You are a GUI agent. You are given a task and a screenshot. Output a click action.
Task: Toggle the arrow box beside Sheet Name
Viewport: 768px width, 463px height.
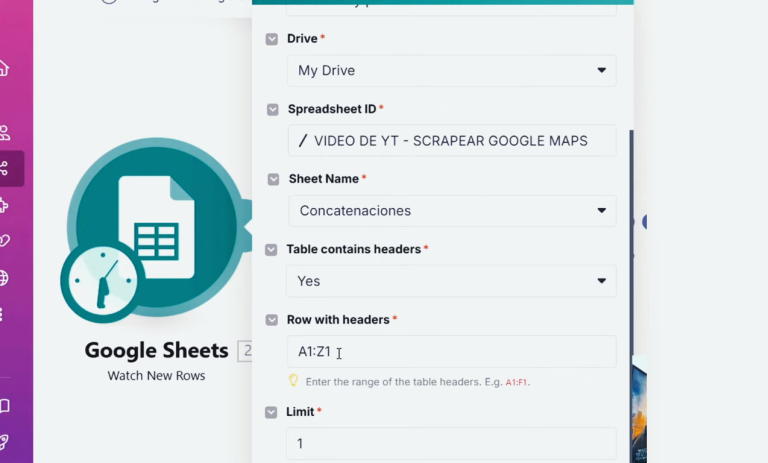pyautogui.click(x=273, y=179)
